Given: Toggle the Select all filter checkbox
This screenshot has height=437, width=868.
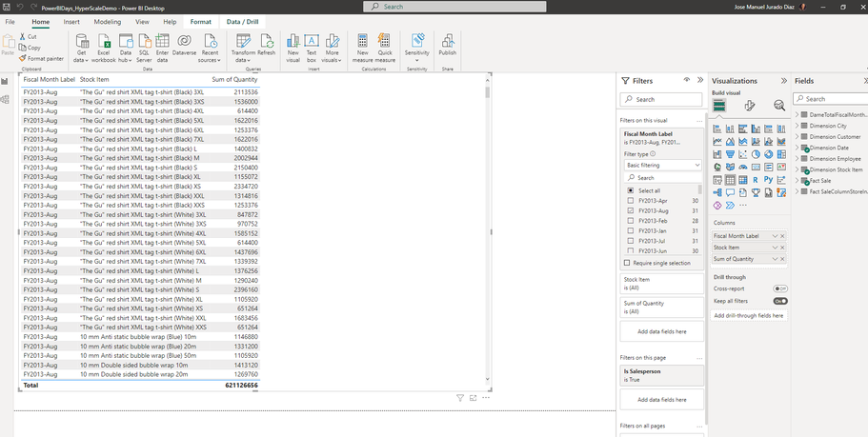Looking at the screenshot, I should point(631,190).
